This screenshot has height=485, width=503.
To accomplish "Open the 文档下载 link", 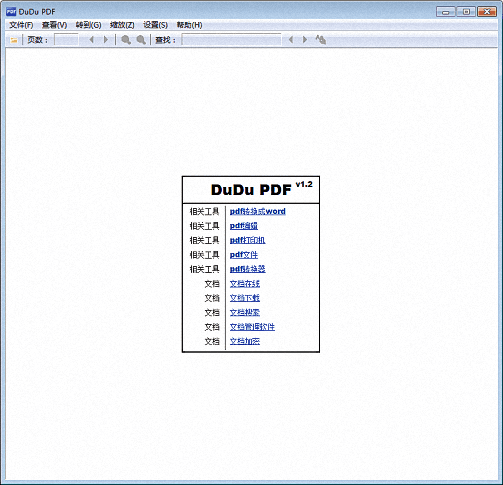I will pos(245,298).
